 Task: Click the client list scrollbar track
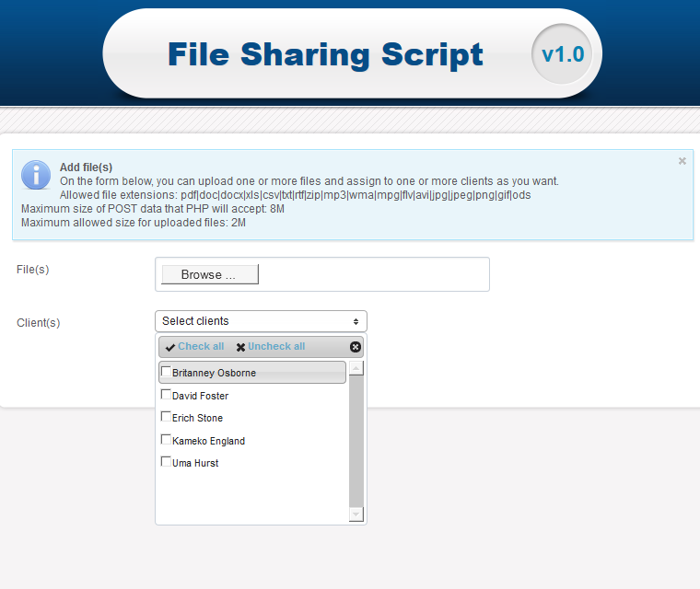356,442
